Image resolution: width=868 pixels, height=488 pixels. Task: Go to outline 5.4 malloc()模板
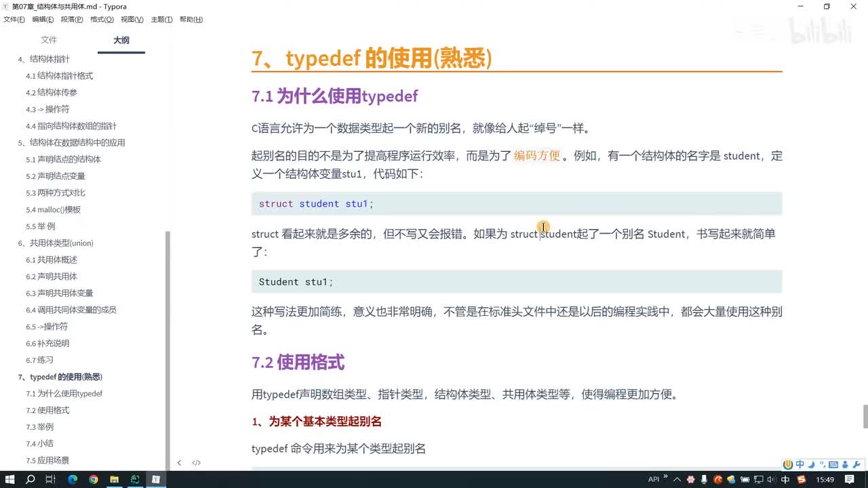pos(54,209)
